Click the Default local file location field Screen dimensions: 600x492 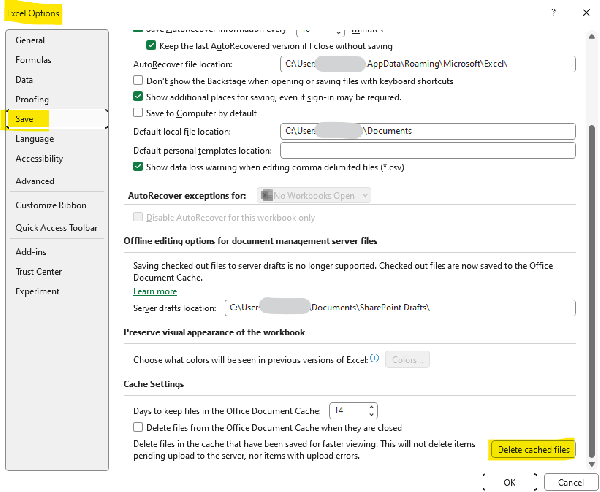[428, 131]
